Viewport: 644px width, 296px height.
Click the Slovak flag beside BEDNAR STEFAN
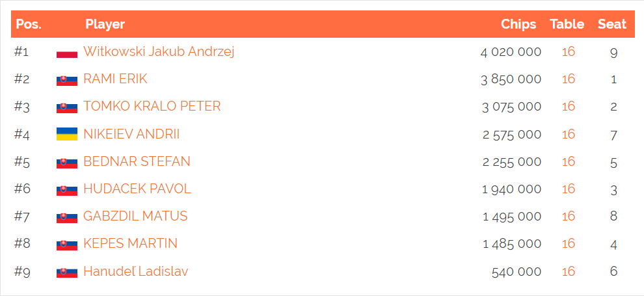67,162
